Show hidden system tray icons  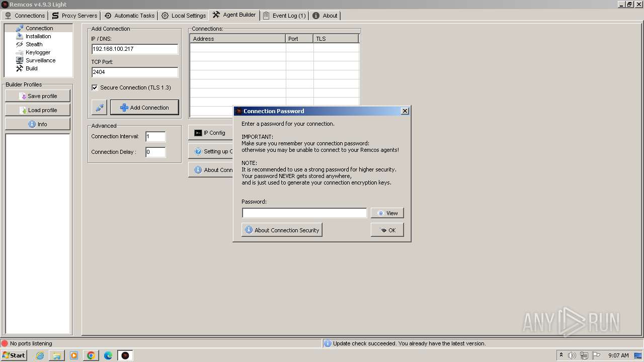(x=561, y=355)
